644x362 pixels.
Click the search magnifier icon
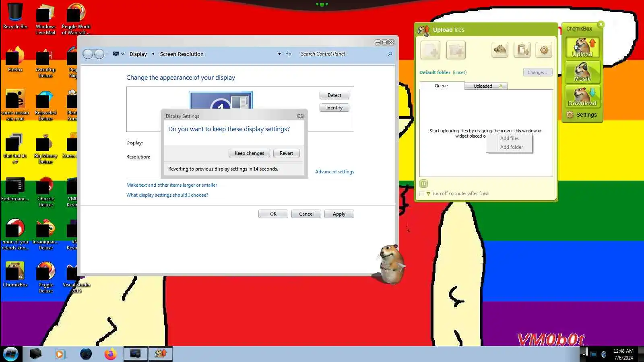click(x=390, y=54)
